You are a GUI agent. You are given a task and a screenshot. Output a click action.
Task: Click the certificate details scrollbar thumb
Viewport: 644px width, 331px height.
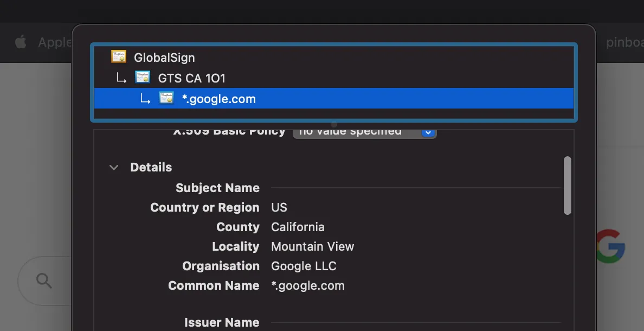(568, 186)
